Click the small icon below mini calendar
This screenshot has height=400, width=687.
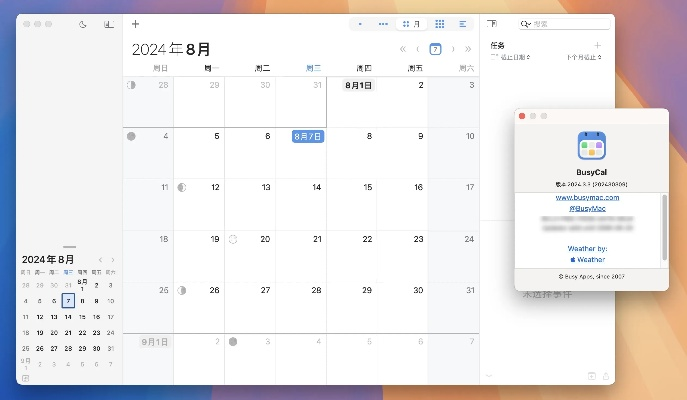point(25,378)
